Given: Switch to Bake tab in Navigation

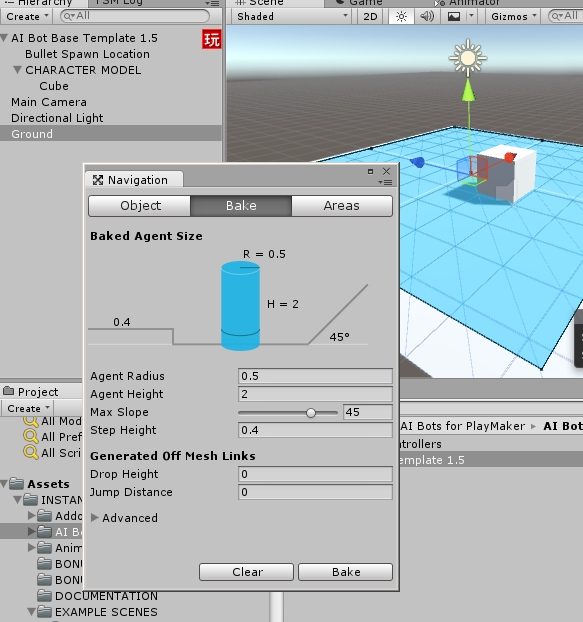Looking at the screenshot, I should click(241, 205).
